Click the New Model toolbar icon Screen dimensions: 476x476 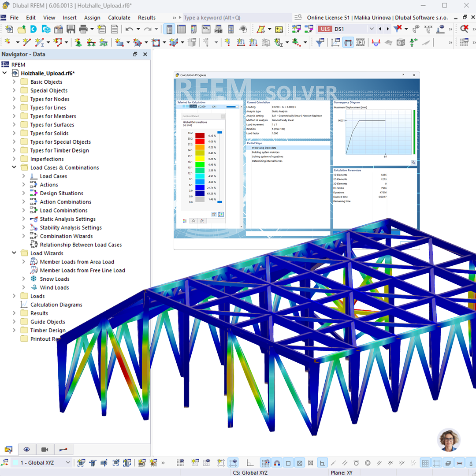pos(9,29)
